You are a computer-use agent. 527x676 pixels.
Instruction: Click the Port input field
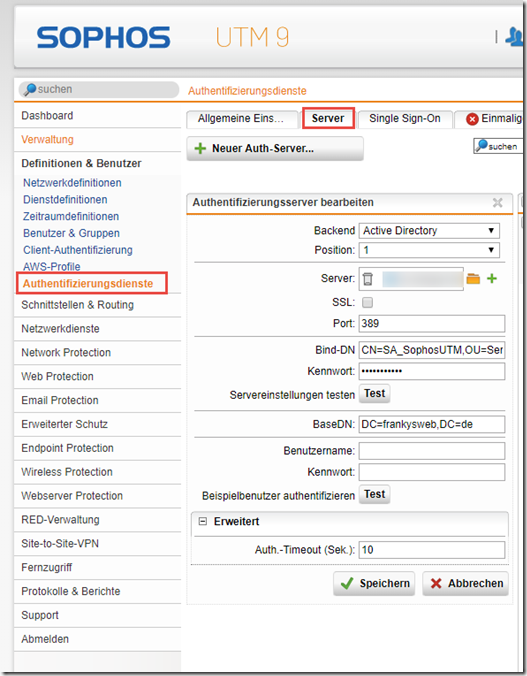432,324
